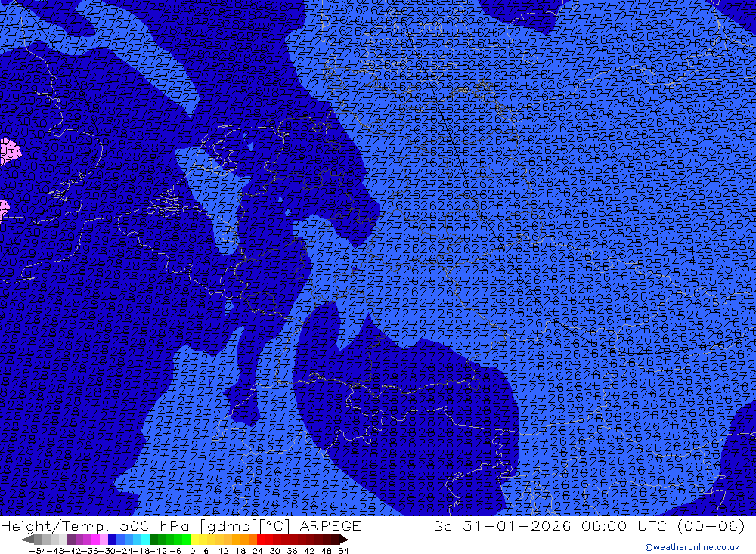Click the Height/Temp. 500 hPa ARPEGE title

coord(181,525)
